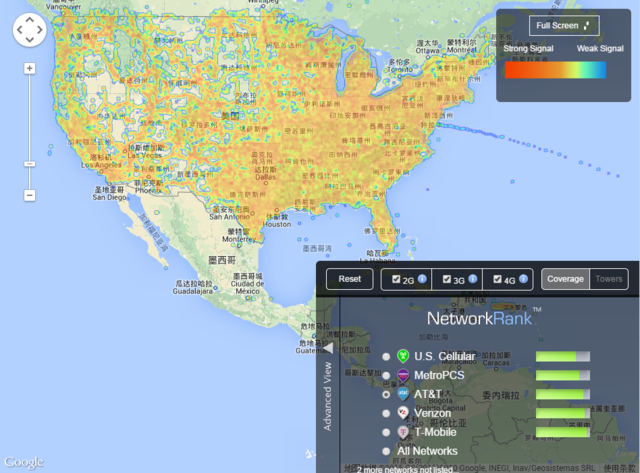Screen dimensions: 640x473
Task: Pan the map left using arrow
Action: (x=18, y=31)
